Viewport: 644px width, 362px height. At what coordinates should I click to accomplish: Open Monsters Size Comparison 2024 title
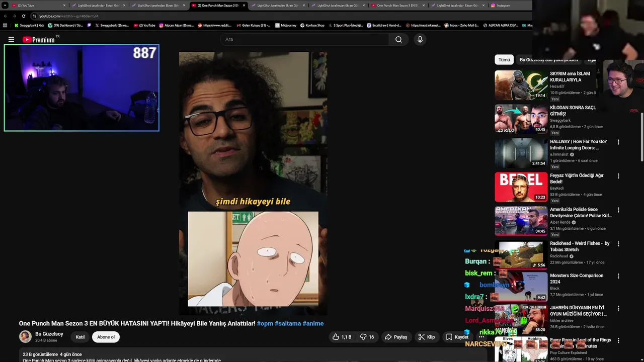pos(577,279)
